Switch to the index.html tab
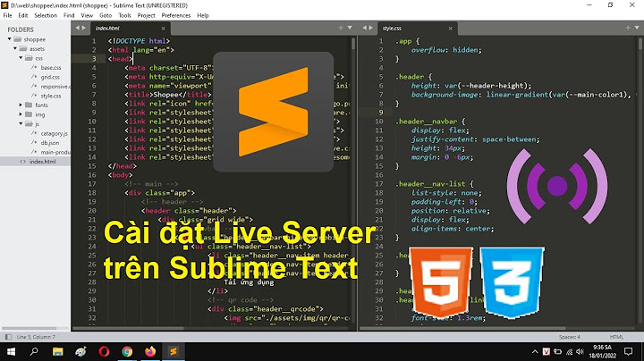This screenshot has height=361, width=644. (x=107, y=28)
